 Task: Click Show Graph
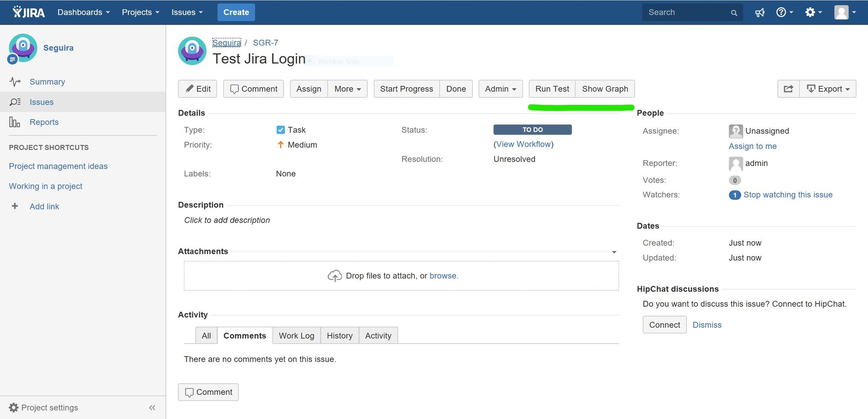[605, 89]
